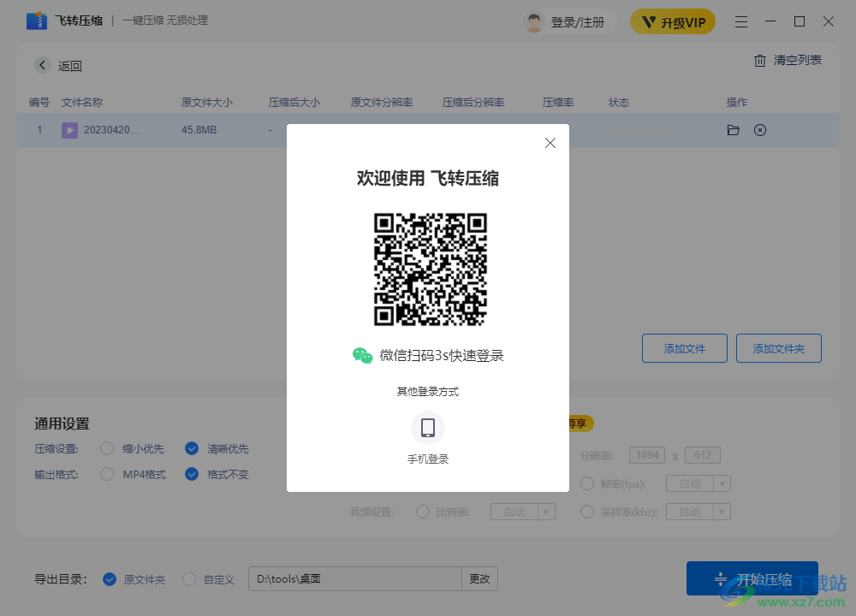
Task: Click the 45.8MB file size cell
Action: coord(199,130)
